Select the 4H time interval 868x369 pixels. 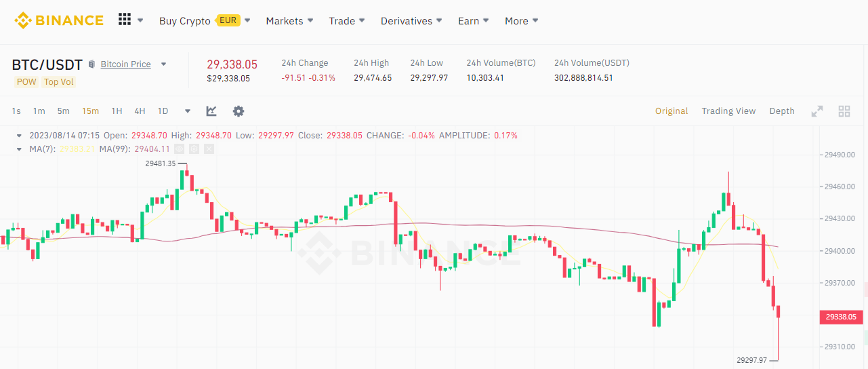coord(140,111)
